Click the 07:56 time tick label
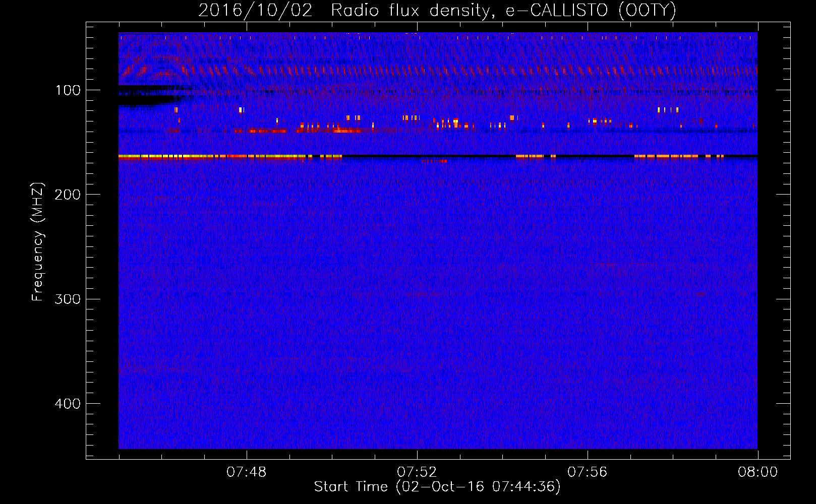Screen dimensions: 816x504 [x=588, y=472]
